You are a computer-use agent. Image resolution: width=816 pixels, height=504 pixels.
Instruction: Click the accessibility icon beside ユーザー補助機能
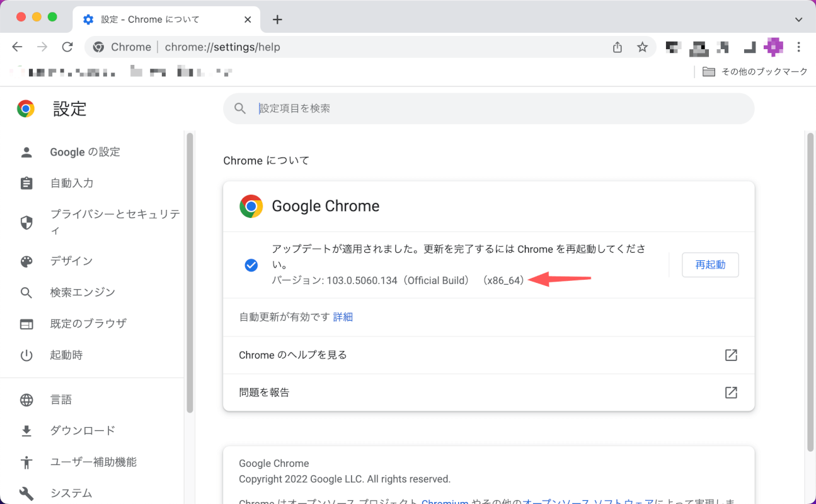click(x=26, y=462)
